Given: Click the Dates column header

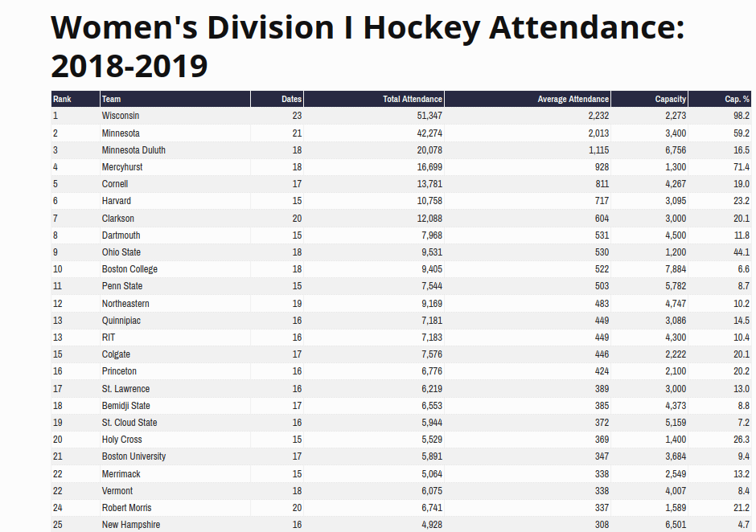Looking at the screenshot, I should (291, 99).
